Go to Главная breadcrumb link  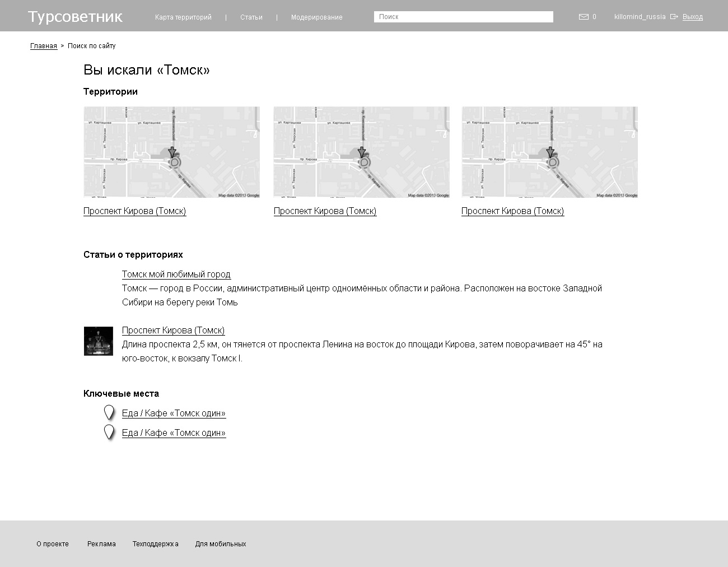pyautogui.click(x=44, y=46)
